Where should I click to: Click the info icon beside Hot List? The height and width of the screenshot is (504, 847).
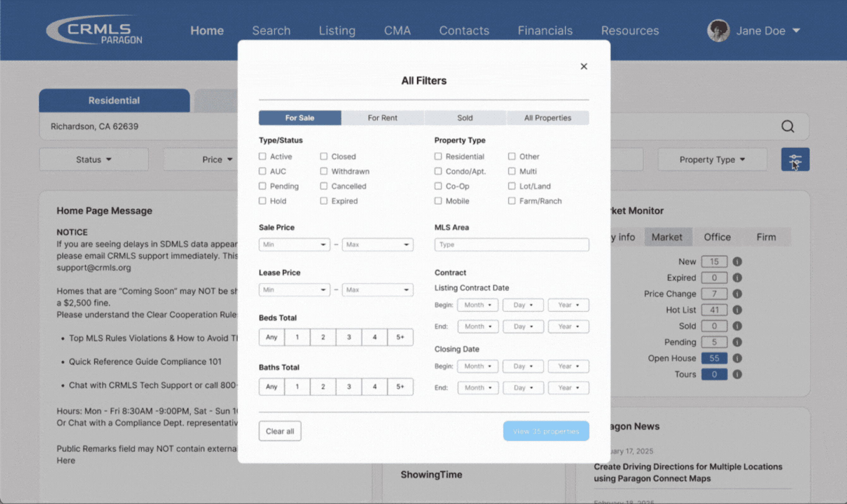pos(737,310)
